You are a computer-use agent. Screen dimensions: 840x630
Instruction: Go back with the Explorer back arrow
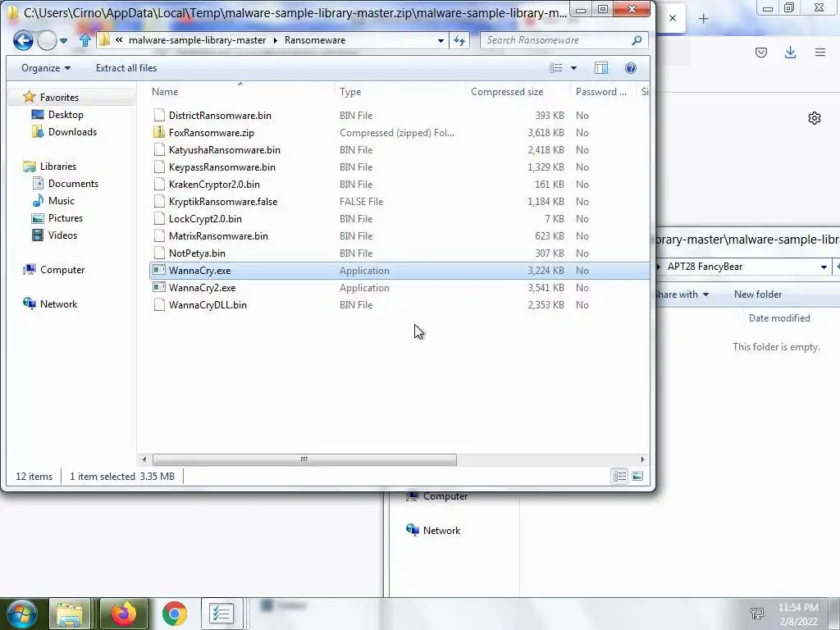[23, 40]
